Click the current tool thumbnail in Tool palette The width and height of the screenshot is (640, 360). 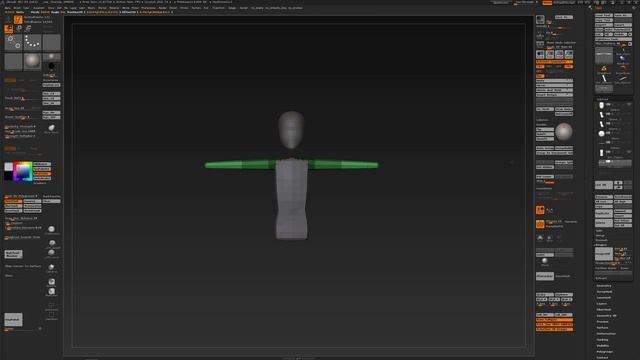coord(604,55)
